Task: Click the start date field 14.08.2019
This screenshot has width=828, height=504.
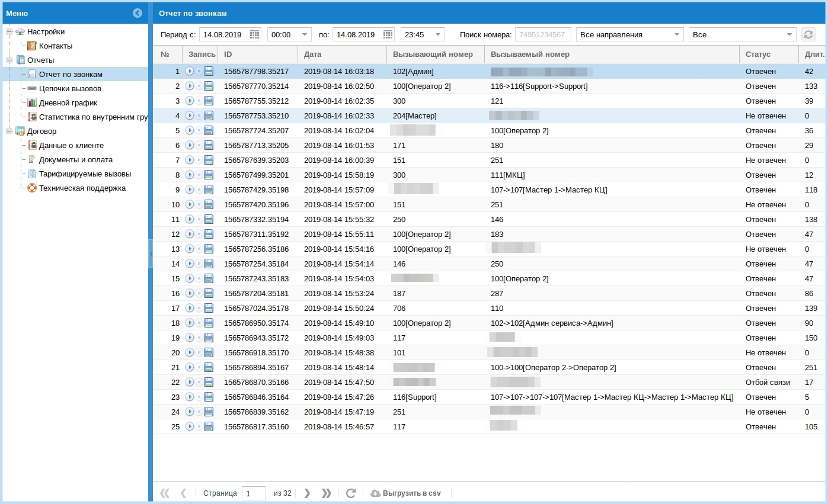Action: (225, 34)
